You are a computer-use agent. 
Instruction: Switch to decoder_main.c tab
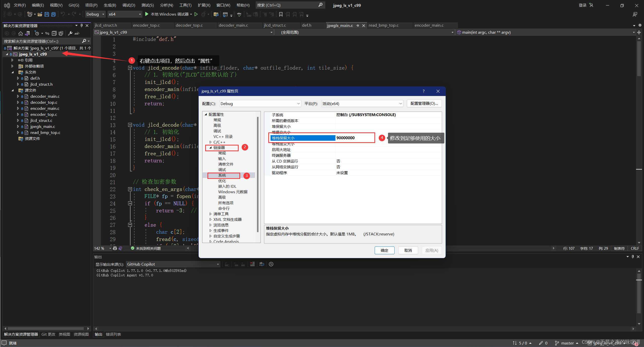pos(233,25)
